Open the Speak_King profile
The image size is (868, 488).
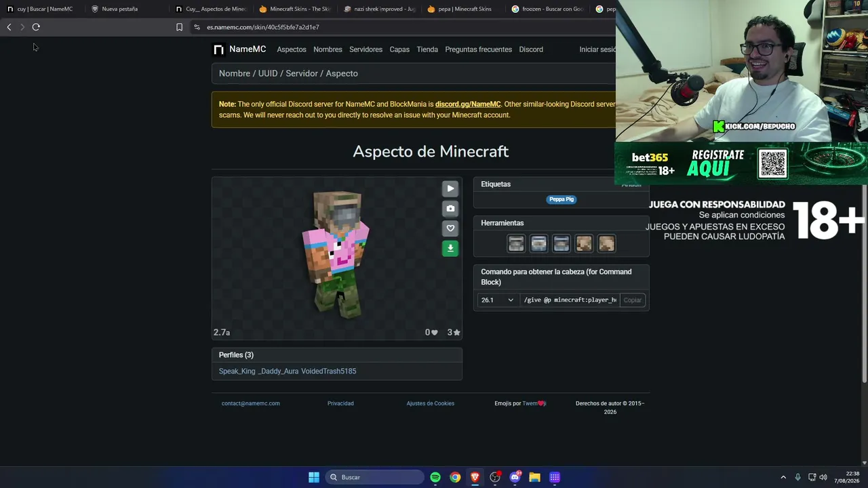pyautogui.click(x=237, y=371)
